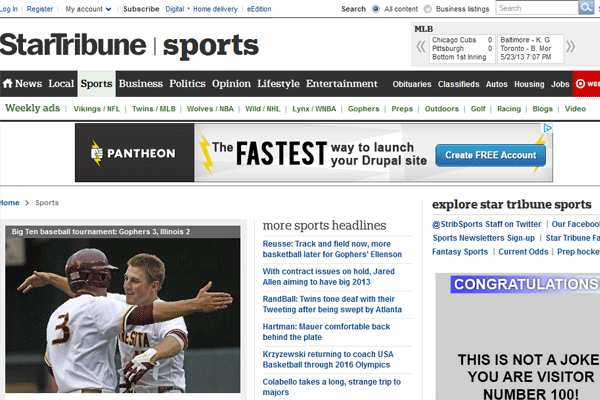Click the Chicago Cubs vs Pittsburgh score box
The image size is (600, 400).
pos(462,49)
